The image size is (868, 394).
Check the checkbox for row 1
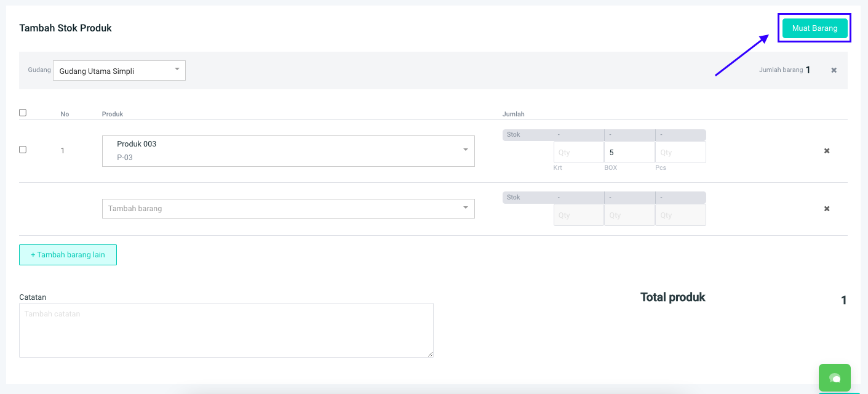pos(23,150)
